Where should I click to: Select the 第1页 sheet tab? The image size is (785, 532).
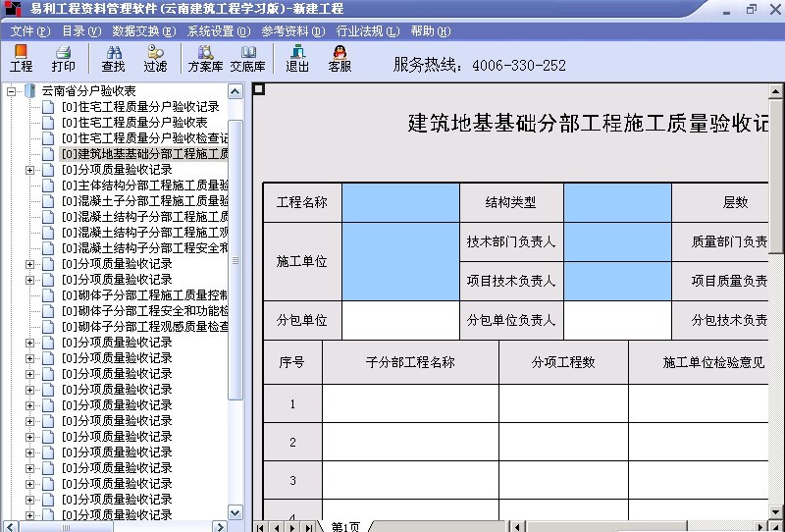tap(345, 526)
